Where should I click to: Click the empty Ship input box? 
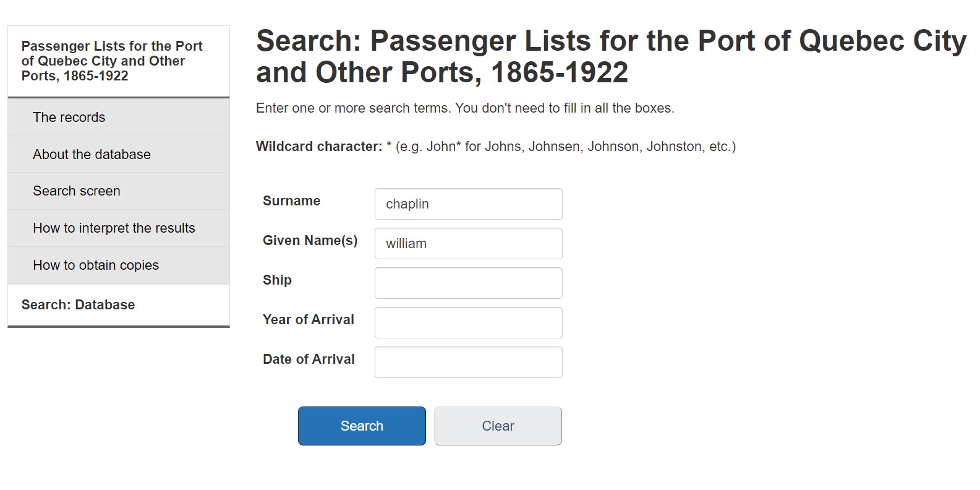(468, 283)
